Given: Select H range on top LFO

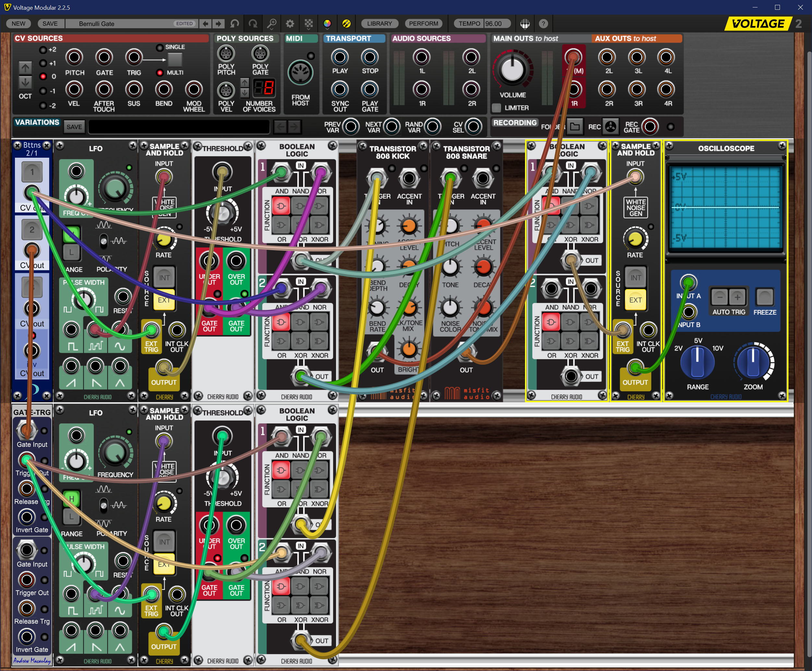Looking at the screenshot, I should click(71, 235).
